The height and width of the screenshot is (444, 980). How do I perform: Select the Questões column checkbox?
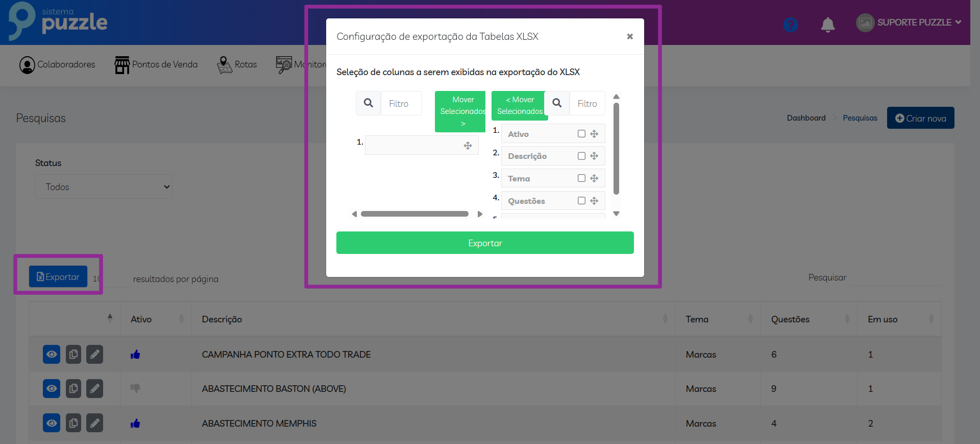coord(581,201)
